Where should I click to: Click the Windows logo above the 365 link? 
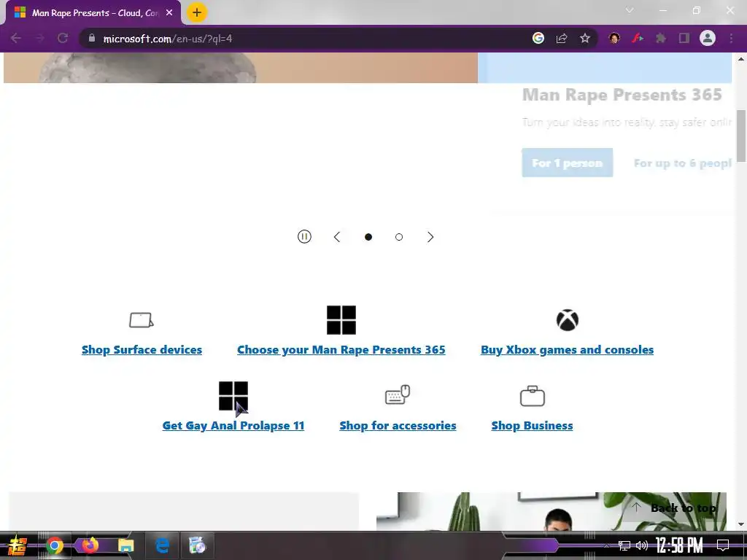click(341, 320)
